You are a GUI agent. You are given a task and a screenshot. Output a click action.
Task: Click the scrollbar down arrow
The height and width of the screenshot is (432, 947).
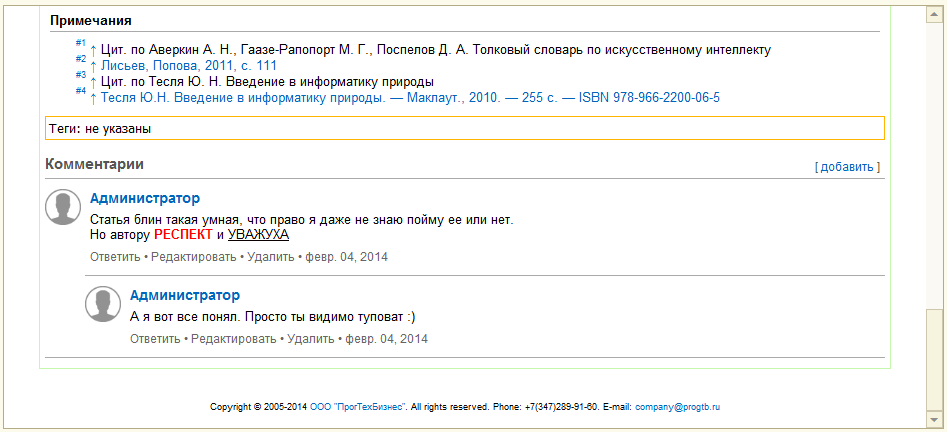pos(934,417)
